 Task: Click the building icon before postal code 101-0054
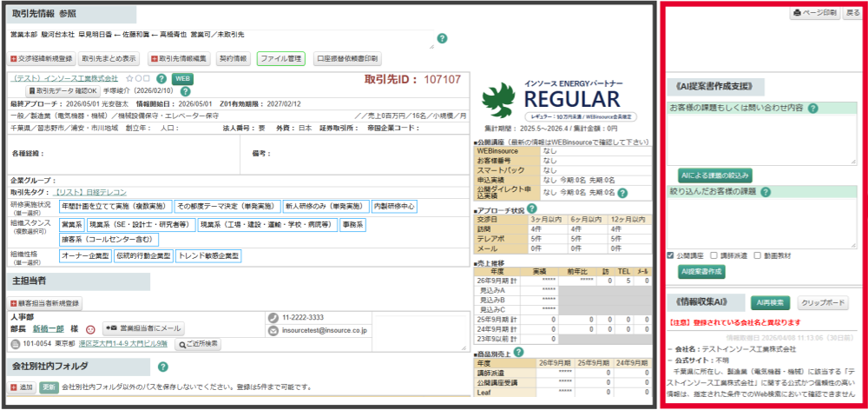tap(16, 344)
